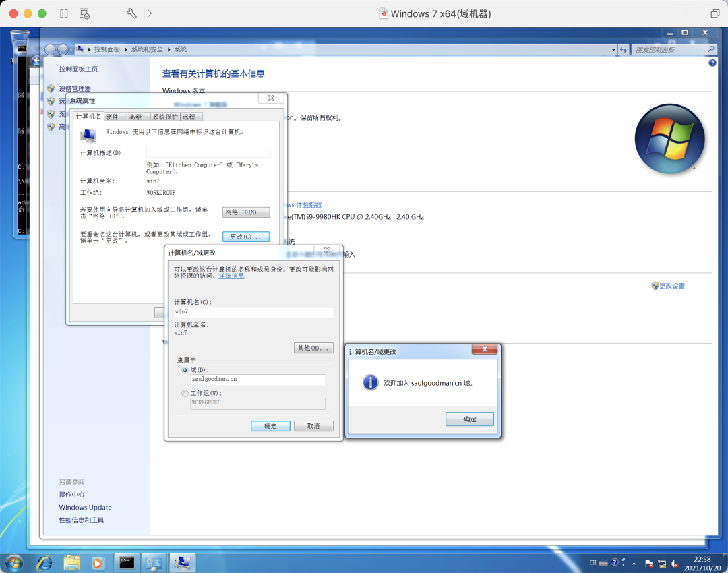Click the language bar help icon

[615, 562]
